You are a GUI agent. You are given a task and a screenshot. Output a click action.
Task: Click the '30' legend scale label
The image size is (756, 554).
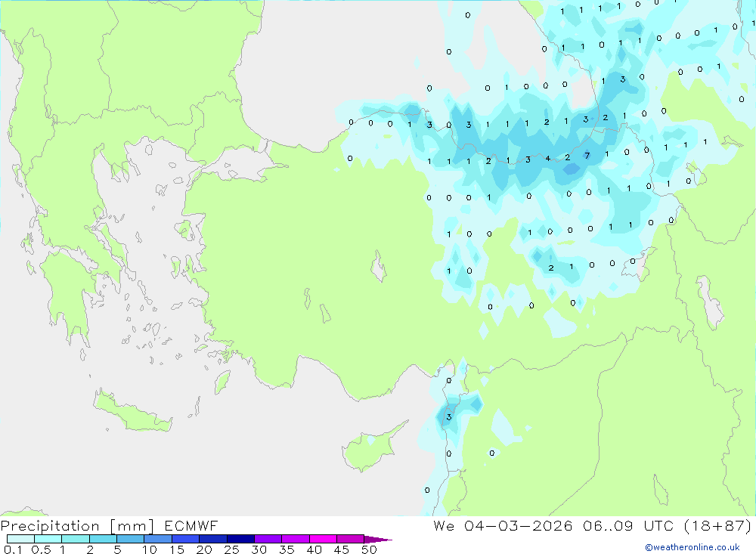259,549
